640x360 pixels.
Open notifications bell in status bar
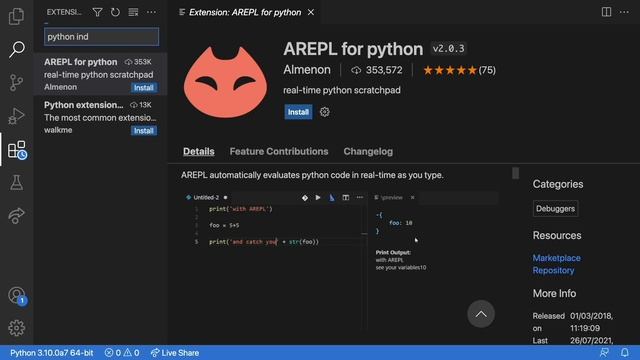624,353
